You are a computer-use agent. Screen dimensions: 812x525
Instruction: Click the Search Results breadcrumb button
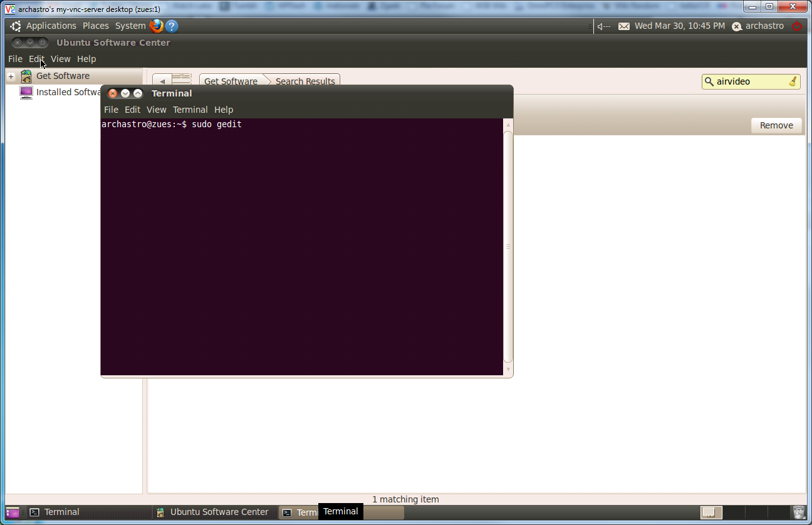point(305,81)
